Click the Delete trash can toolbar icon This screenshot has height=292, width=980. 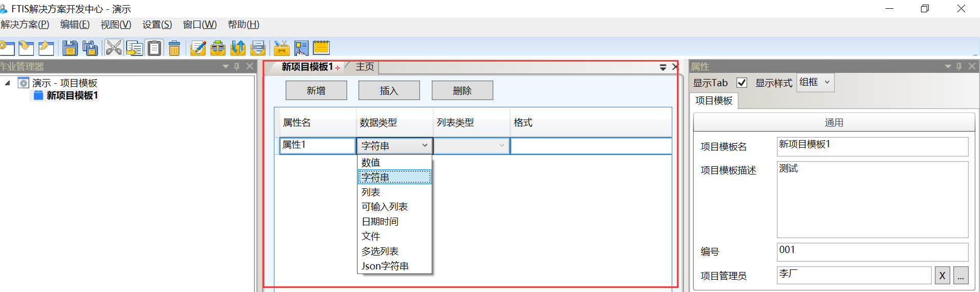(x=174, y=48)
